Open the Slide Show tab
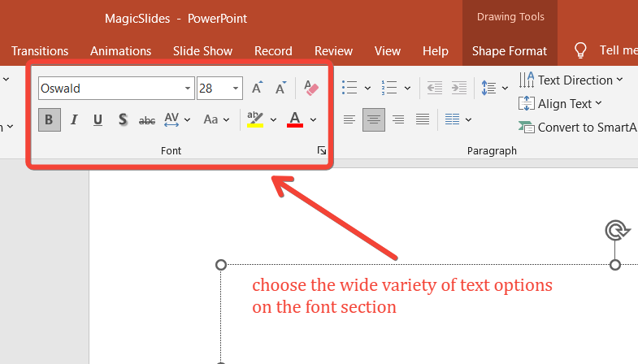Viewport: 638px width, 364px height. coord(202,51)
